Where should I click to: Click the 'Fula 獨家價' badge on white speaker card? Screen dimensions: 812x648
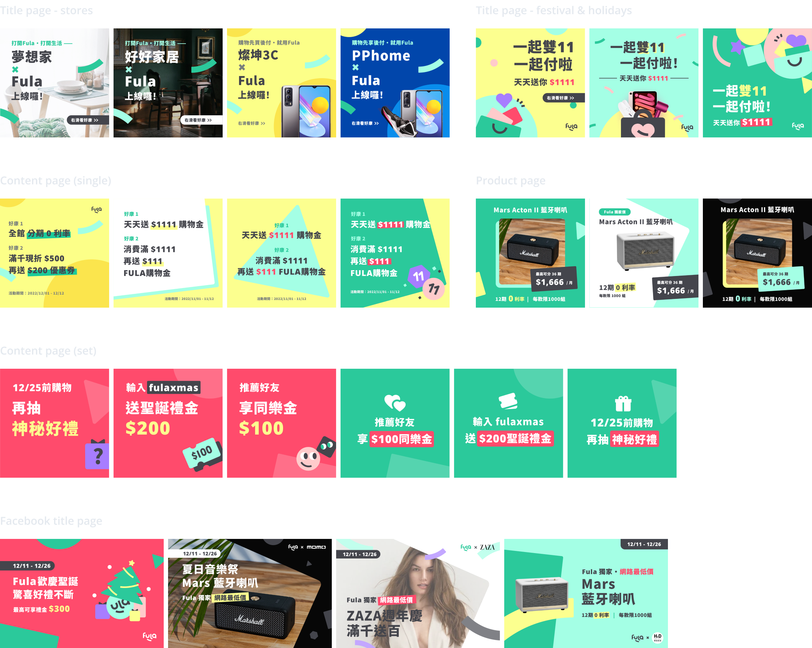pos(615,212)
